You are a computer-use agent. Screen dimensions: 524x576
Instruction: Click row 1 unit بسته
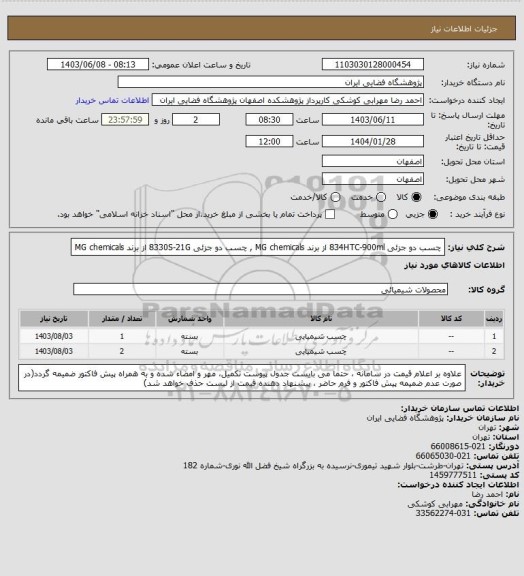coord(190,336)
